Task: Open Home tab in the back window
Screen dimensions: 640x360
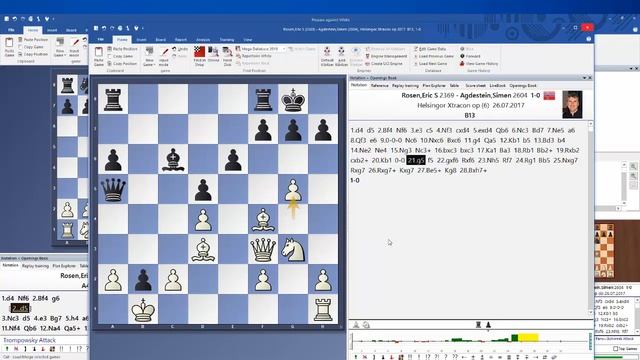Action: [x=33, y=30]
